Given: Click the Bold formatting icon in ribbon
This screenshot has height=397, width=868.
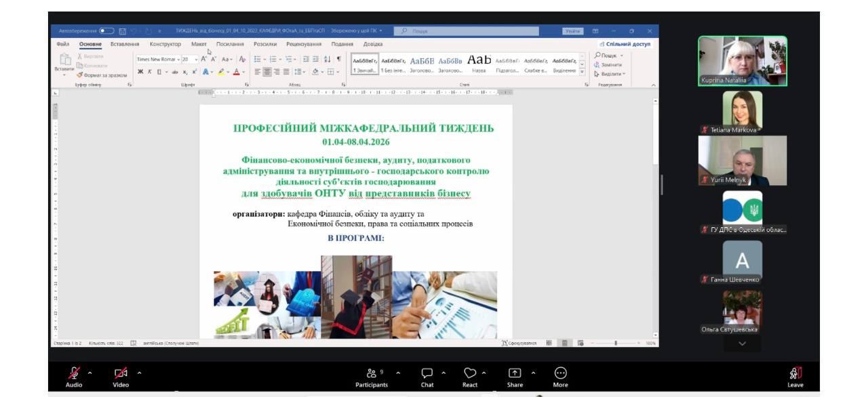Looking at the screenshot, I should (140, 72).
